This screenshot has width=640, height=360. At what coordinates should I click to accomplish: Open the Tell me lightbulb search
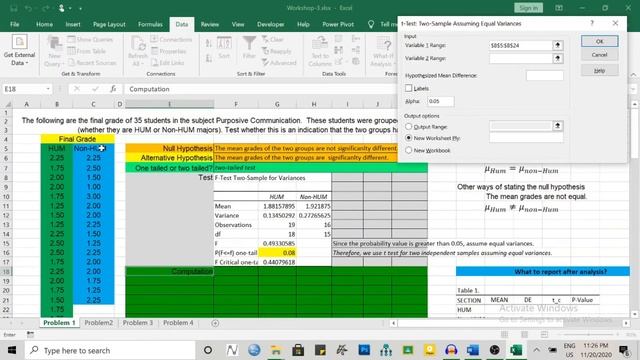(371, 24)
